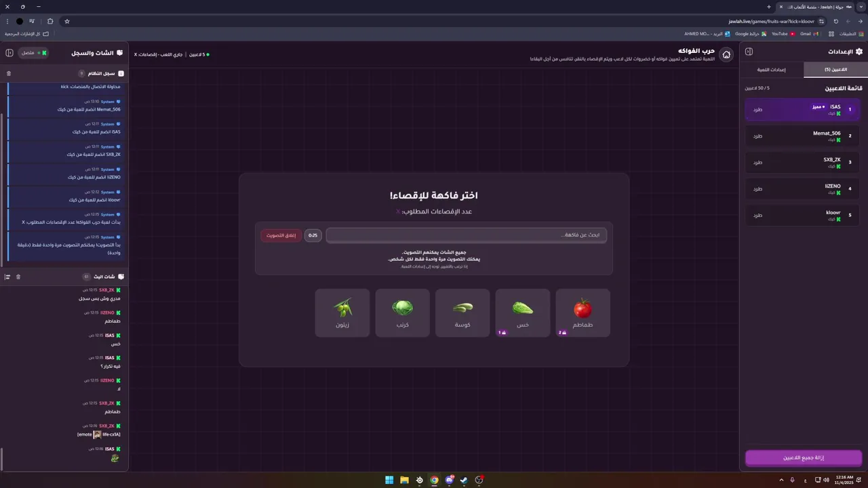Screen dimensions: 868x488
Task: Kick player kloovr using طرد
Action: 758,216
